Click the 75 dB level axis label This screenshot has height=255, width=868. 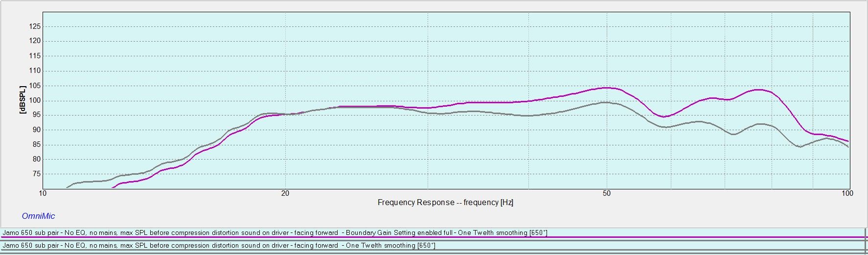(x=37, y=174)
